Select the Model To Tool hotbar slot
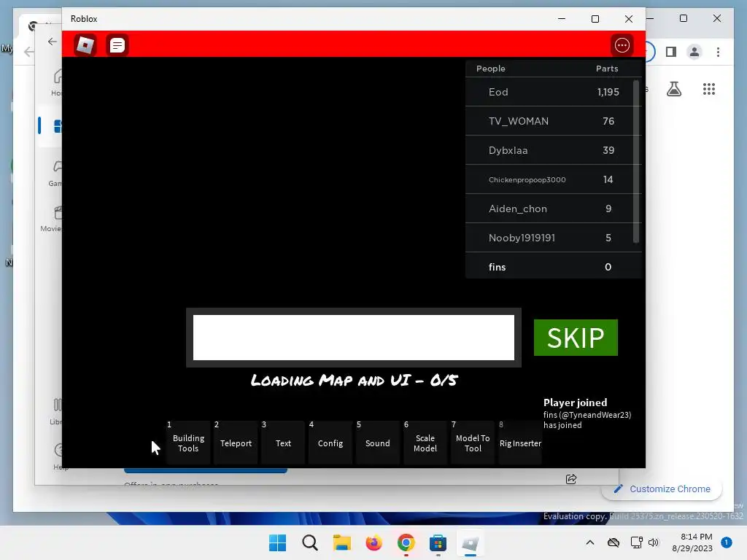Image resolution: width=747 pixels, height=560 pixels. pos(473,443)
